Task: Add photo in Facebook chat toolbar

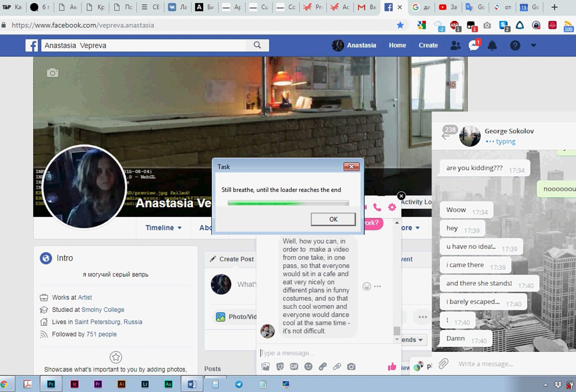Action: 266,367
